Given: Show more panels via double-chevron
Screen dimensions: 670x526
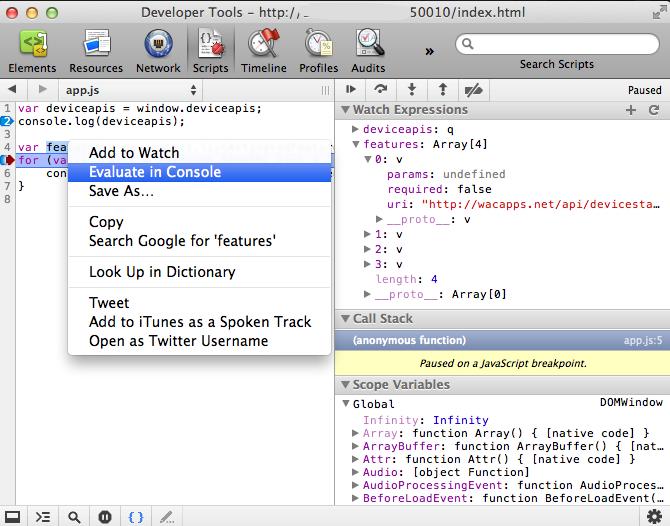Looking at the screenshot, I should (429, 52).
